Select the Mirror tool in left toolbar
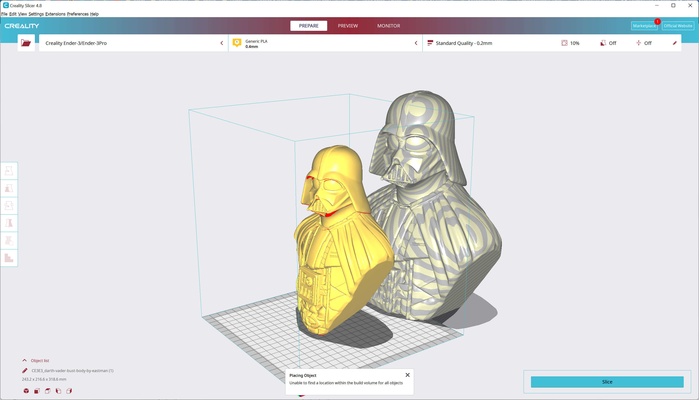Screen dimensions: 699x400 click(9, 223)
